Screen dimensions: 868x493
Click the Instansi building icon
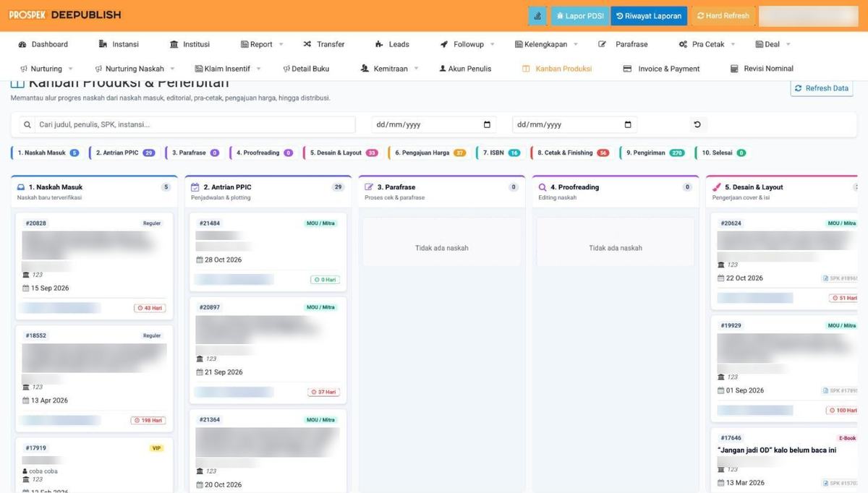103,44
